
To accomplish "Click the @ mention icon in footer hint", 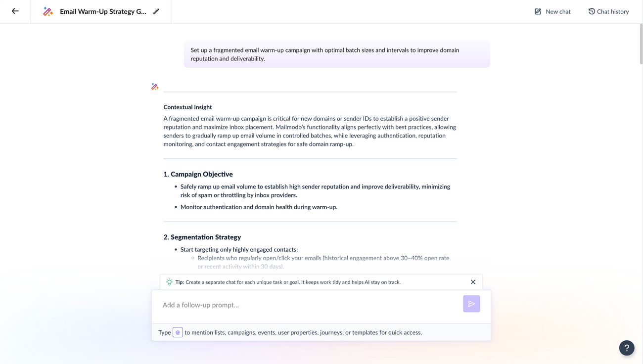I will (178, 332).
